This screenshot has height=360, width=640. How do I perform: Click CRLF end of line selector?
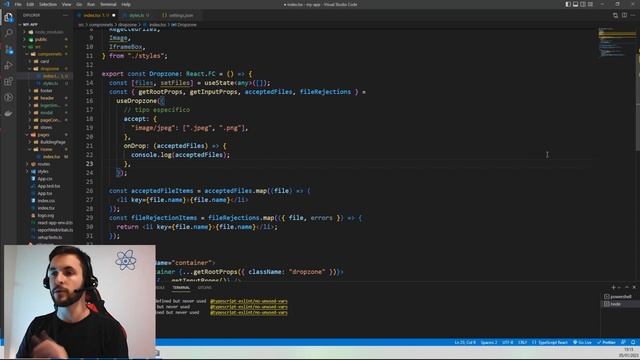[522, 342]
